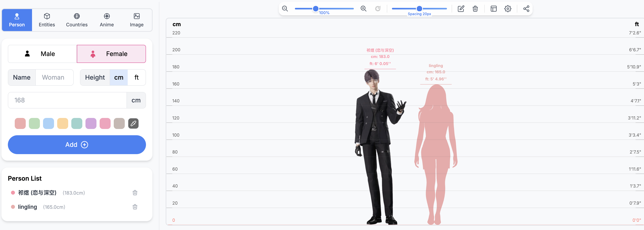Click the share icon
Image resolution: width=644 pixels, height=230 pixels.
[x=526, y=9]
